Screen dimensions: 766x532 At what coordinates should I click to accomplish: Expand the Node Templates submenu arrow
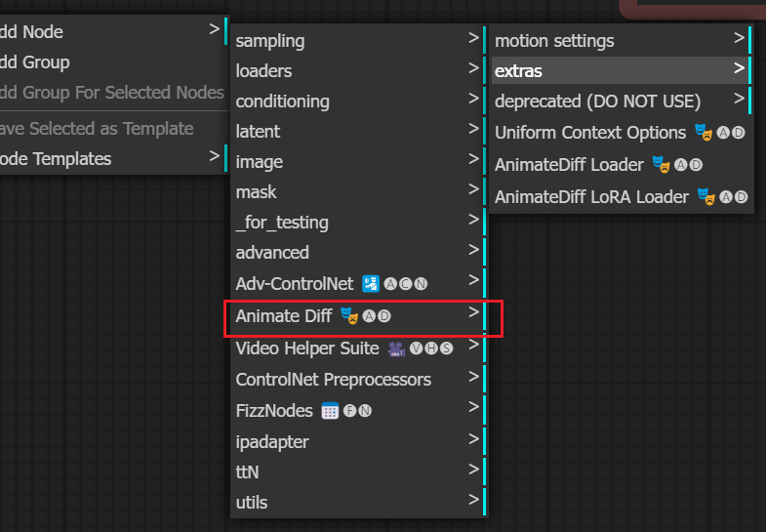214,156
